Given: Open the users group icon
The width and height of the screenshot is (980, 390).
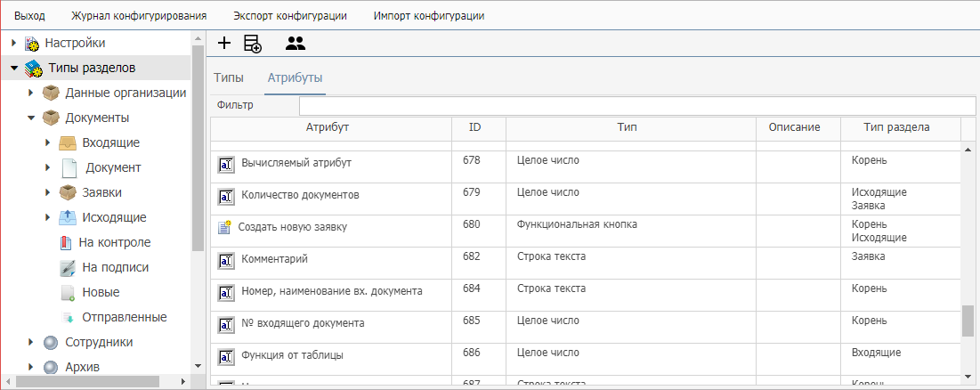Looking at the screenshot, I should (295, 43).
